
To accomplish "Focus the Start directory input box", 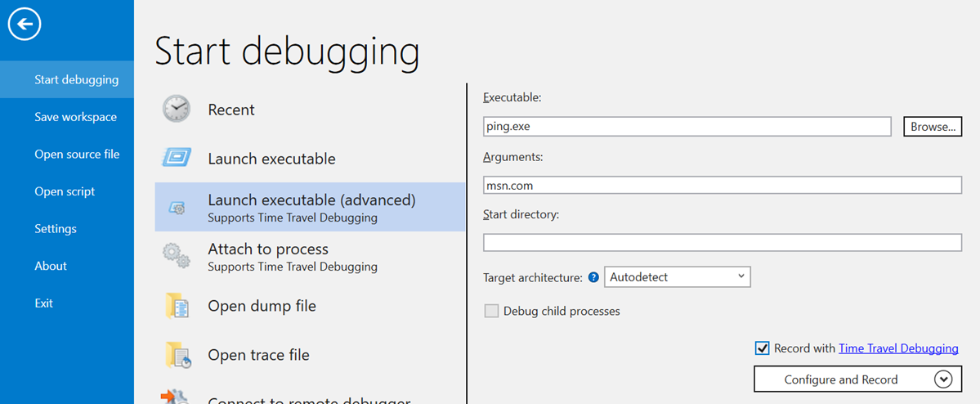I will pyautogui.click(x=723, y=243).
